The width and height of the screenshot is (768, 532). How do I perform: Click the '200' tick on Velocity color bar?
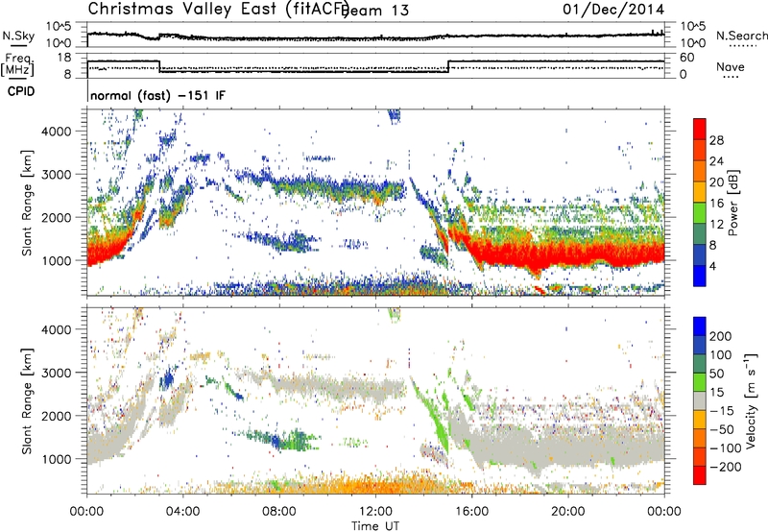pos(721,336)
